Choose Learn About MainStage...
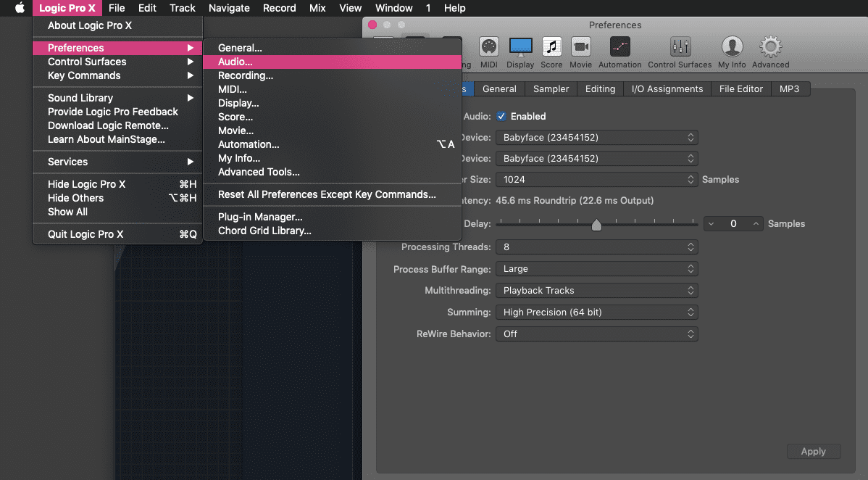The width and height of the screenshot is (868, 480). coord(118,139)
